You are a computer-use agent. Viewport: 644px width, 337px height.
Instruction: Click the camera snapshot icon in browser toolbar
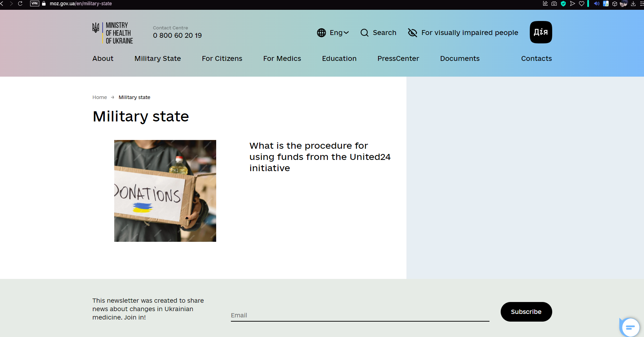(x=554, y=3)
